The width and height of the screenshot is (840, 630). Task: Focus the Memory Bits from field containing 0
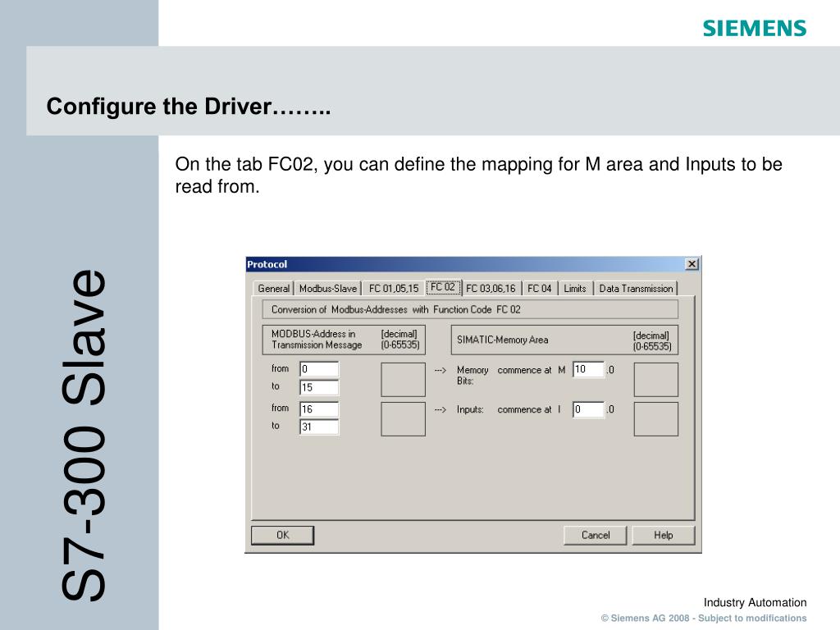click(319, 369)
